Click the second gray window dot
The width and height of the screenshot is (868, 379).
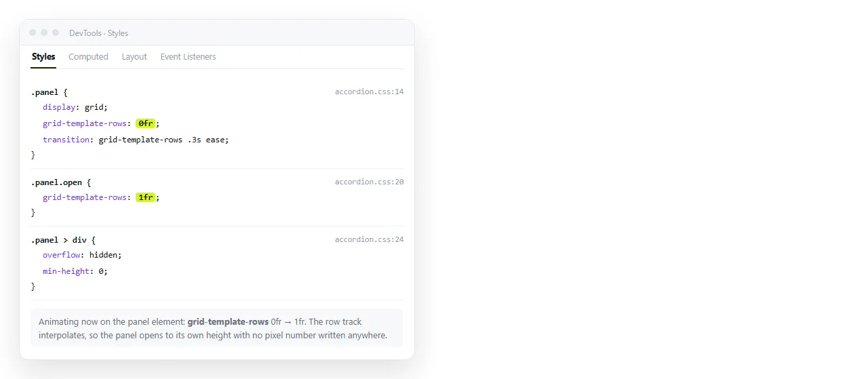[44, 33]
